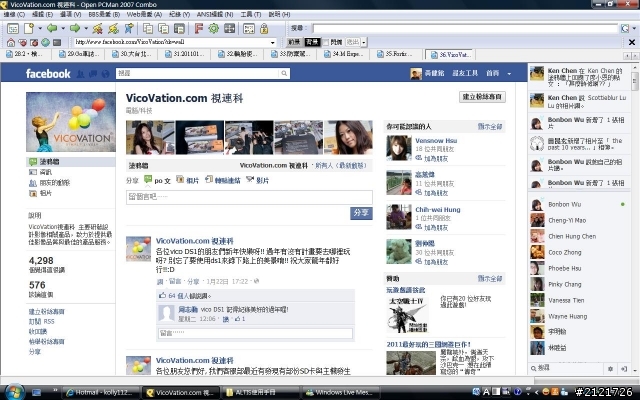Open the URL address bar dropdown
Image resolution: width=640 pixels, height=400 pixels.
272,42
